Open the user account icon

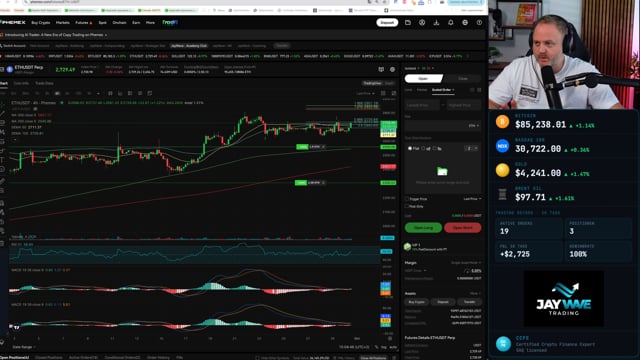click(422, 22)
